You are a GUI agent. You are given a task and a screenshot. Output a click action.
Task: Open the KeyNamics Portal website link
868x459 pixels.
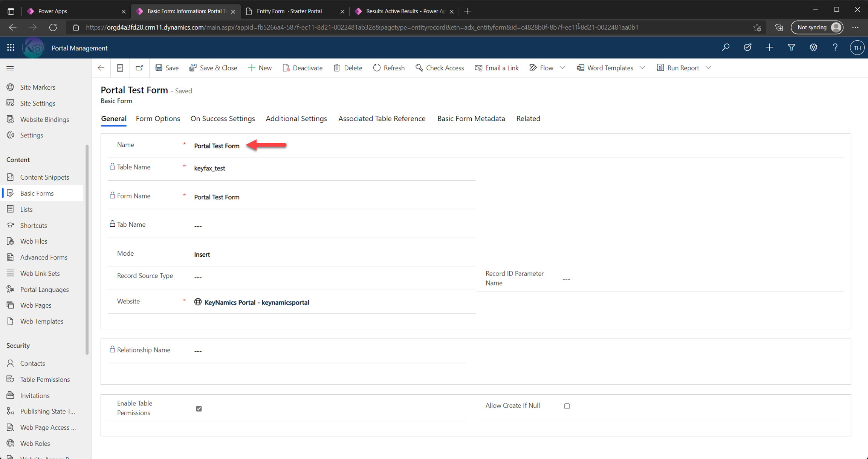tap(257, 302)
